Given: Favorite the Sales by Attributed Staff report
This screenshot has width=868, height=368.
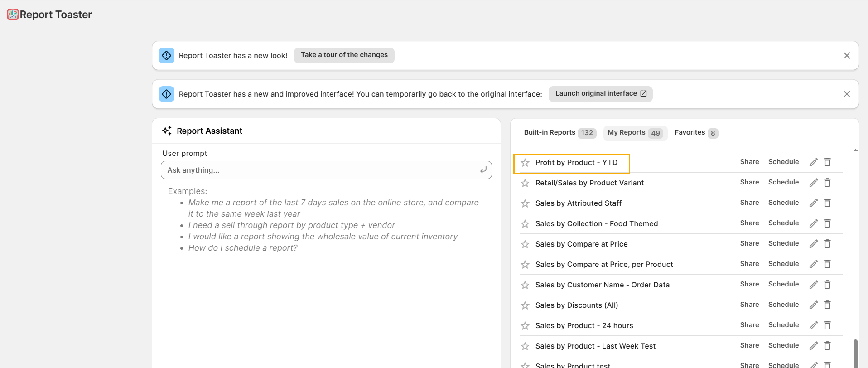Looking at the screenshot, I should point(525,203).
